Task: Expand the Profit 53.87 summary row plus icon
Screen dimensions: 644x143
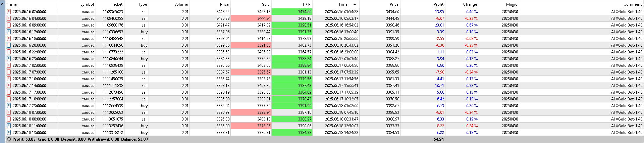Action: pyautogui.click(x=9, y=139)
